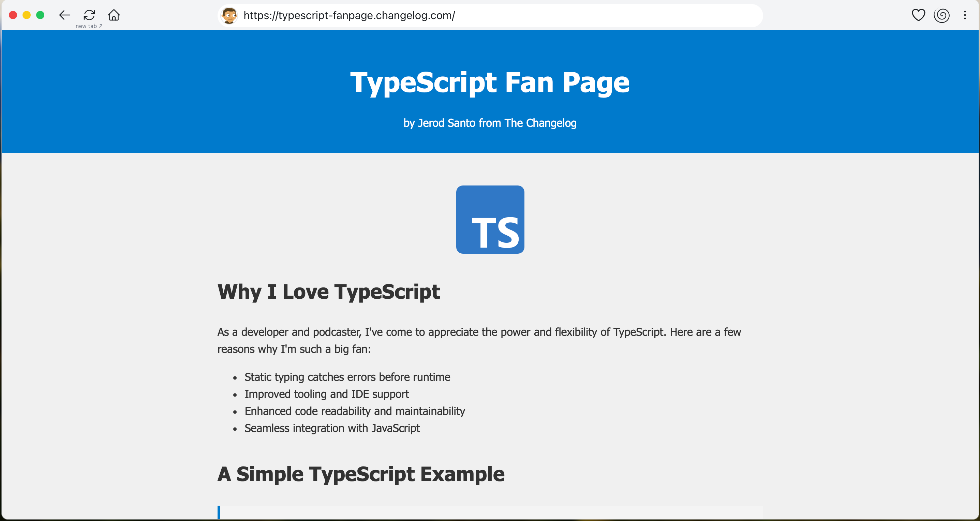Click the intro paragraph starting 'As a developer'
980x521 pixels.
tap(479, 340)
